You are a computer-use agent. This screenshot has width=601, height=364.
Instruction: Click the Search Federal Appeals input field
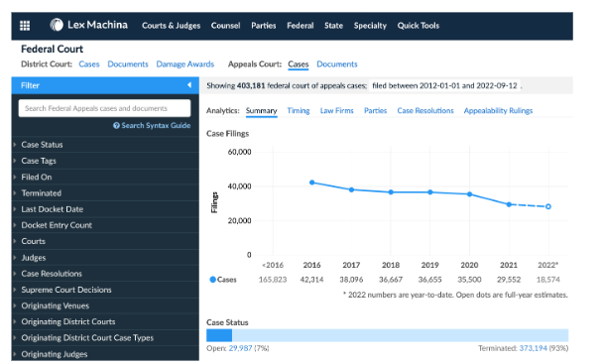[104, 108]
